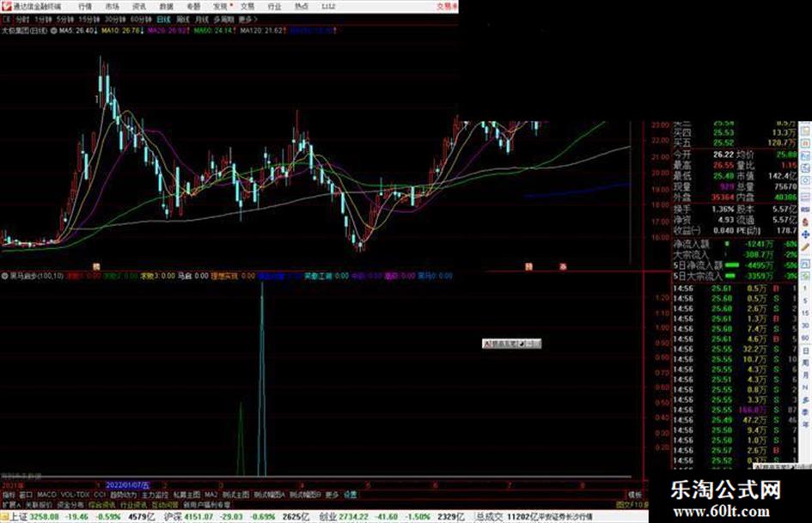Click the MA5 moving average label
812x523 pixels.
coord(79,31)
